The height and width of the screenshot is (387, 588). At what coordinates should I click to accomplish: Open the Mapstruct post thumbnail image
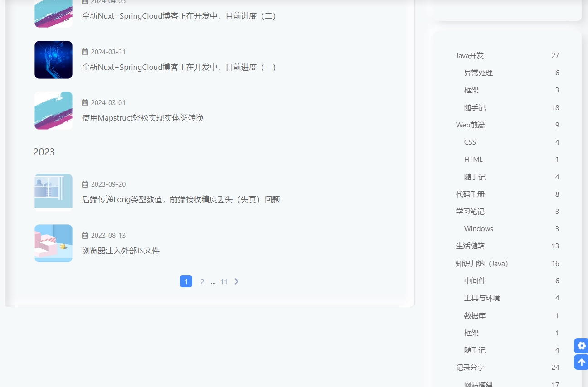point(53,111)
